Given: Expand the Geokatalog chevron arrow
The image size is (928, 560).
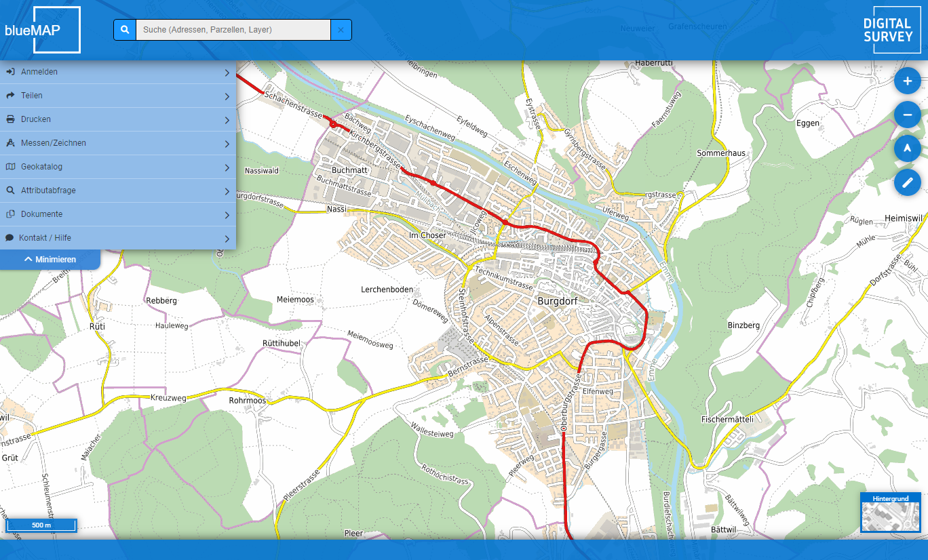Looking at the screenshot, I should click(227, 167).
